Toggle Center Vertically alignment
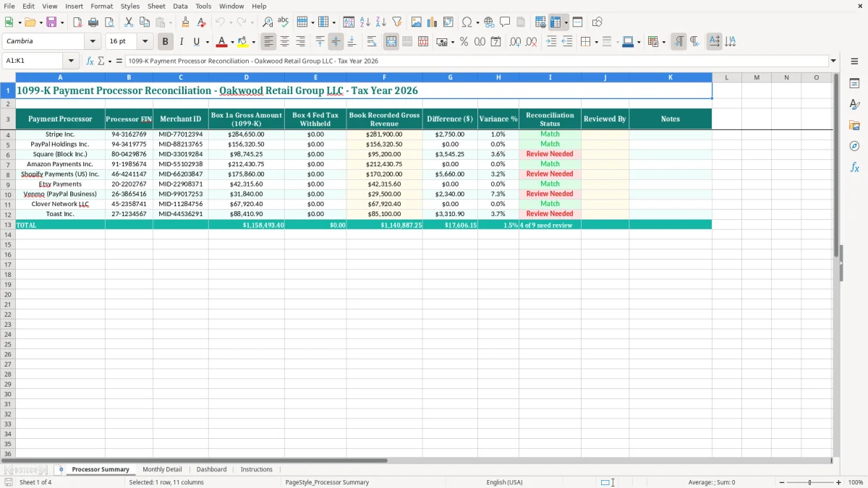Image resolution: width=868 pixels, height=488 pixels. [336, 42]
